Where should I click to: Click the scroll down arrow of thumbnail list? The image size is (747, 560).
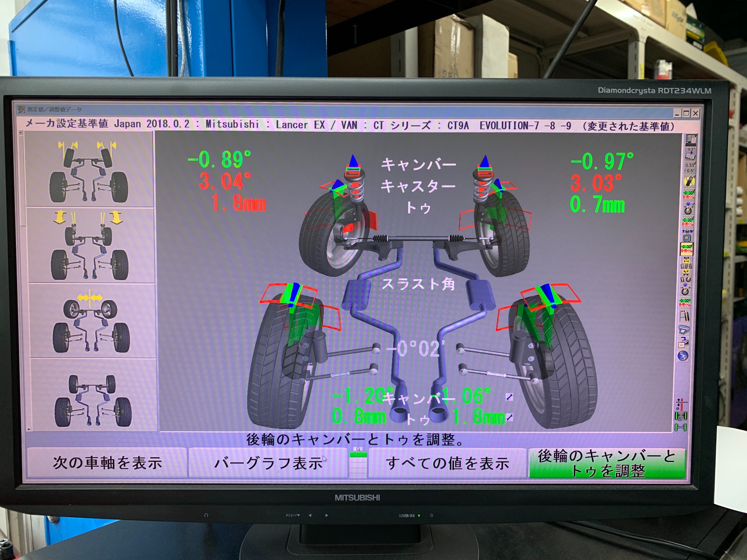[x=29, y=429]
